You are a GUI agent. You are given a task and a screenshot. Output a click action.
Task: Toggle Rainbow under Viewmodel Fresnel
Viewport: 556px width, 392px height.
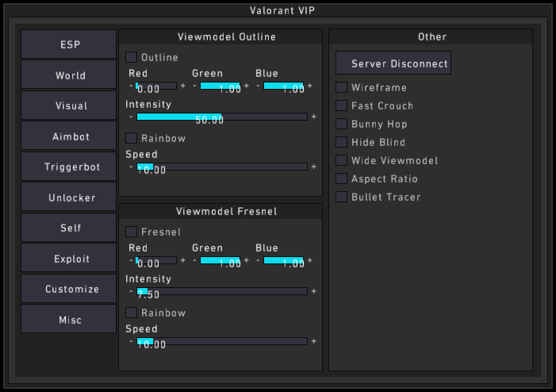pos(132,313)
